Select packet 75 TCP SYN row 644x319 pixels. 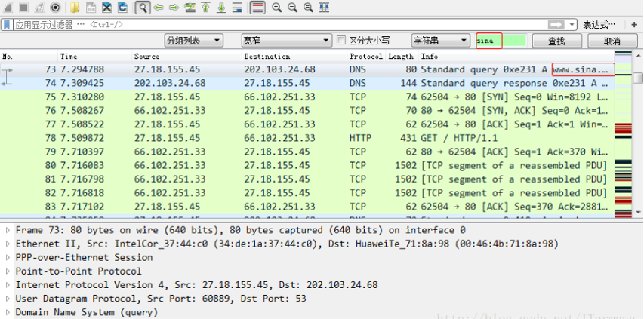(307, 97)
